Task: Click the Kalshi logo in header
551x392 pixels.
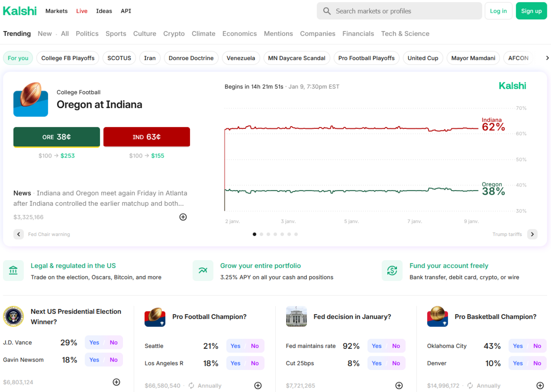Action: pos(20,11)
